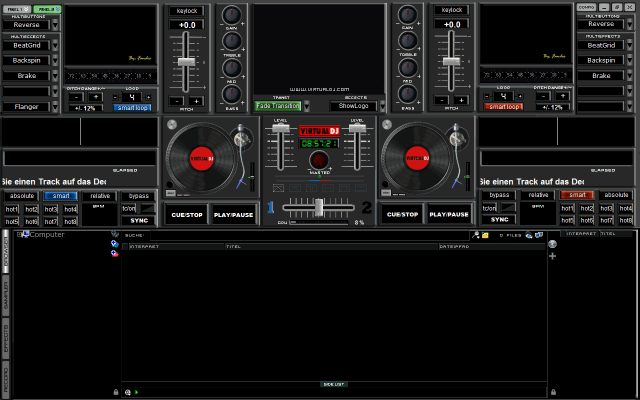The height and width of the screenshot is (400, 640).
Task: Enable keylock on the left deck
Action: [x=187, y=10]
